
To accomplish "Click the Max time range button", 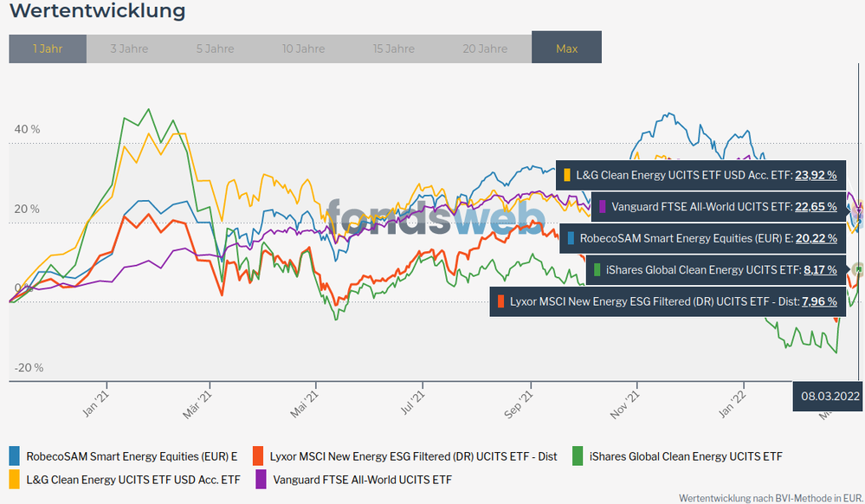I will [x=566, y=48].
